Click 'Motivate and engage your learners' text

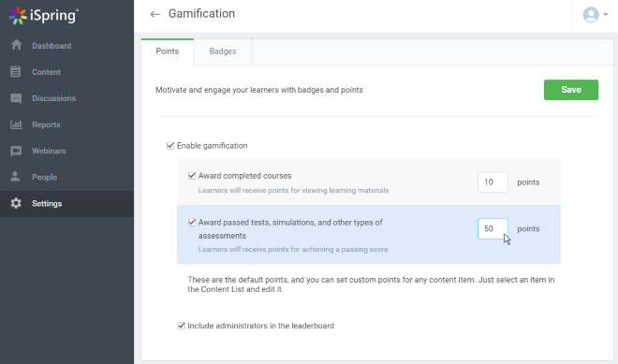[259, 90]
